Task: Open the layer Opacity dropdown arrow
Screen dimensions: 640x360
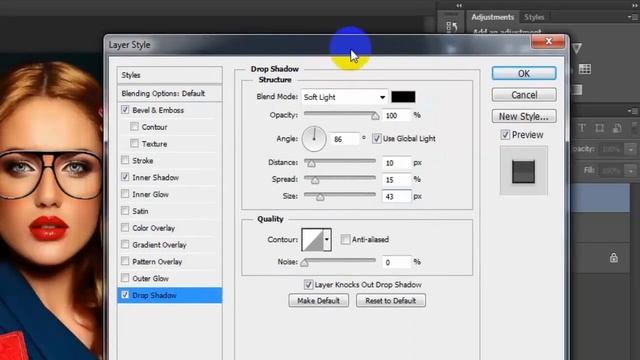Action: coord(631,149)
